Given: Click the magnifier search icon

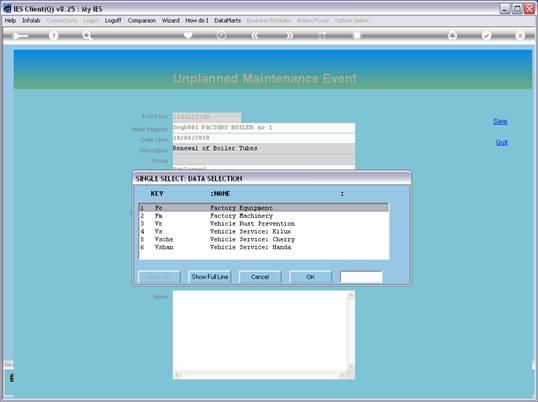Looking at the screenshot, I should point(87,35).
